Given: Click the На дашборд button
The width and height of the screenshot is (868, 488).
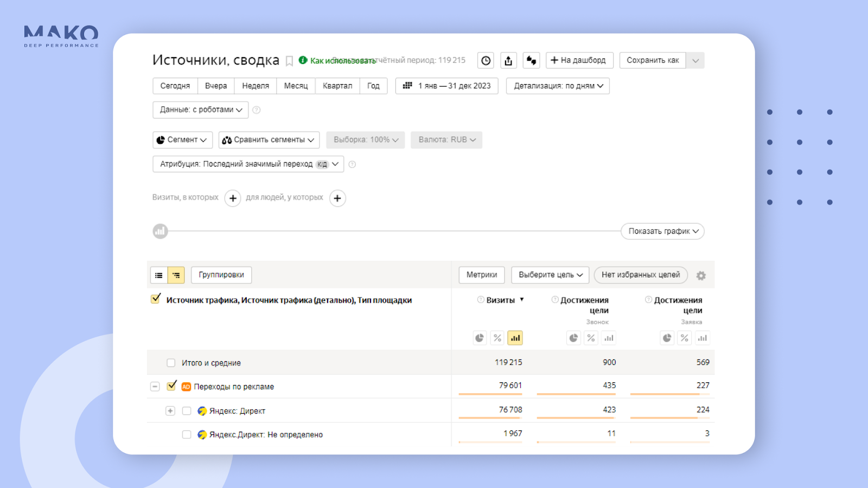Looking at the screenshot, I should pyautogui.click(x=579, y=61).
